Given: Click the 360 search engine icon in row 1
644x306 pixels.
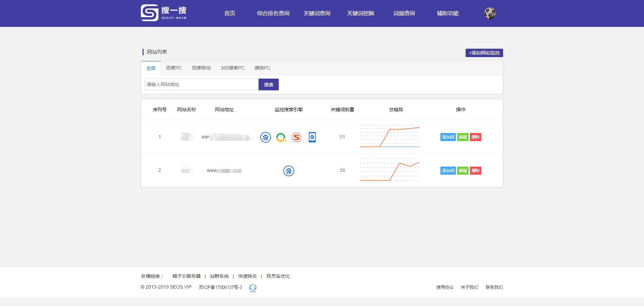Looking at the screenshot, I should [x=281, y=137].
